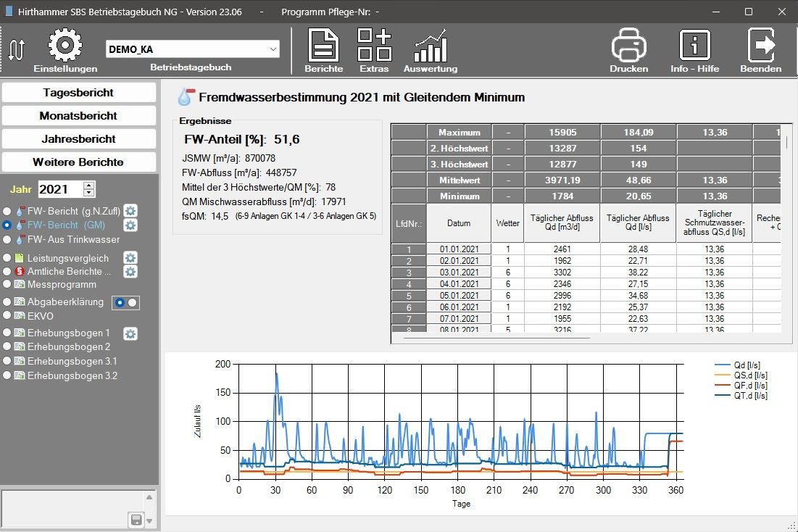Click the Berichte document icon

(x=323, y=46)
